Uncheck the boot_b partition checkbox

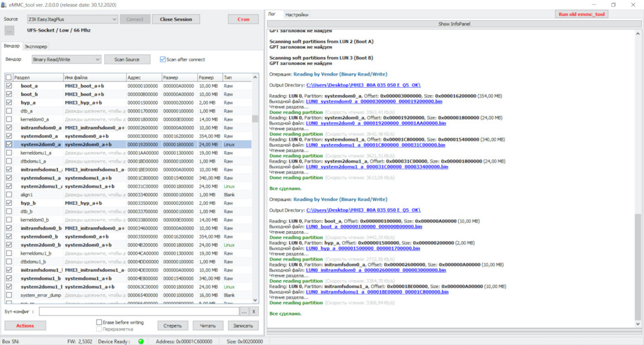(x=9, y=94)
